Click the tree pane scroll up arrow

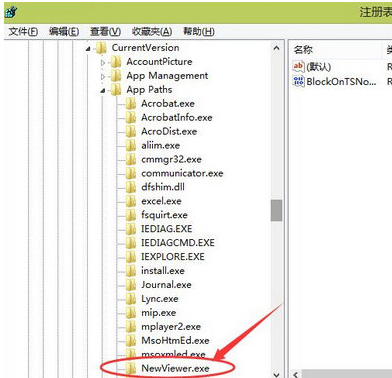click(276, 48)
